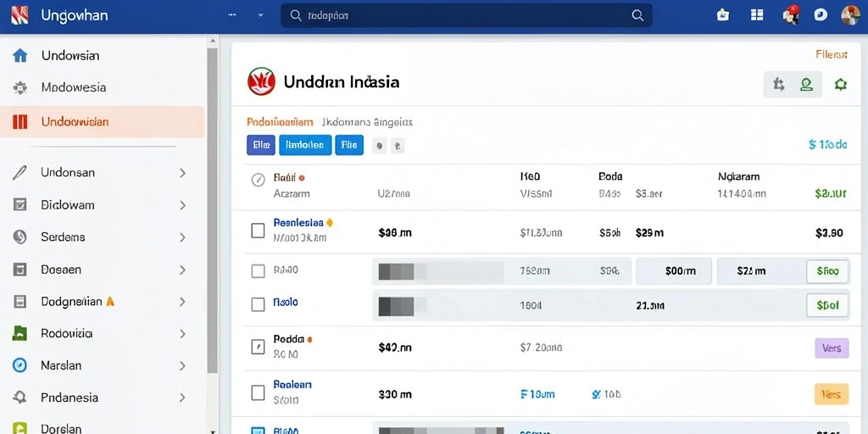The width and height of the screenshot is (868, 434).
Task: Click the light blue Iienorlen button
Action: [305, 145]
